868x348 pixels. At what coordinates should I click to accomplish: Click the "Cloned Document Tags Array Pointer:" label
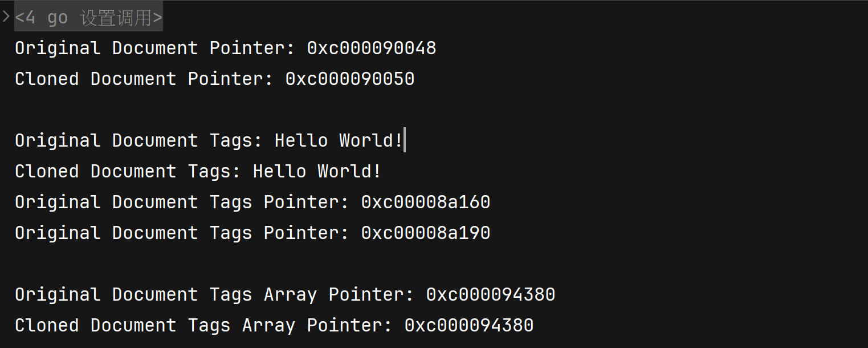pos(203,326)
